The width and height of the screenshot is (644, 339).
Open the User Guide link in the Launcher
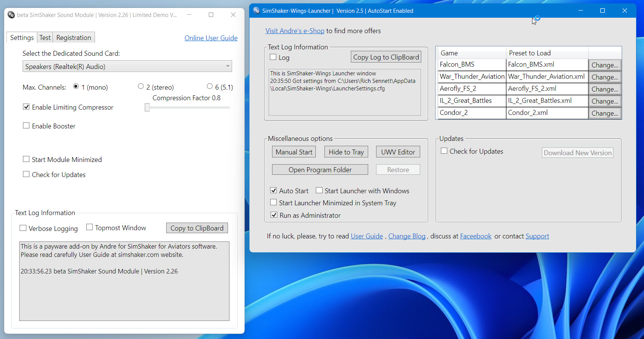click(x=367, y=236)
